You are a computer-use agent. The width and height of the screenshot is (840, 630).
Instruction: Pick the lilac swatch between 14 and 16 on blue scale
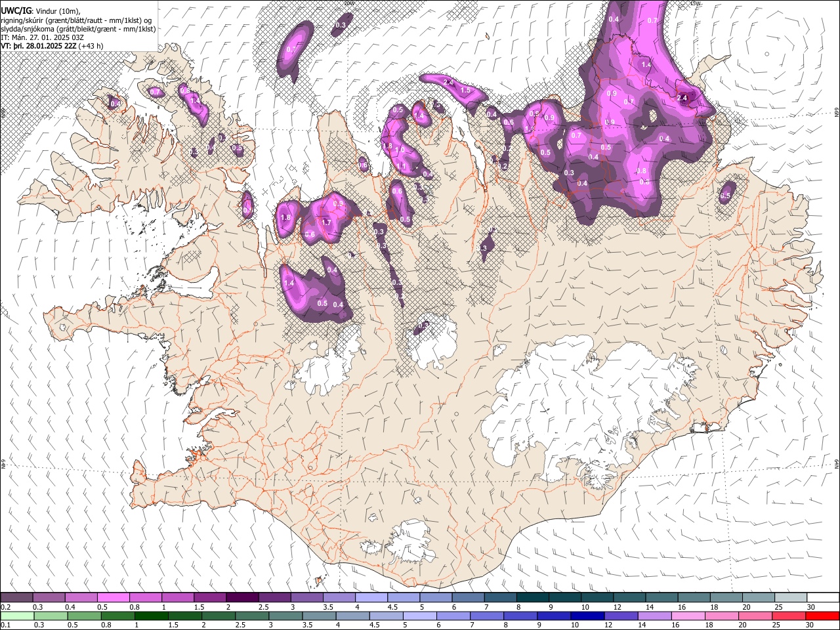654,616
